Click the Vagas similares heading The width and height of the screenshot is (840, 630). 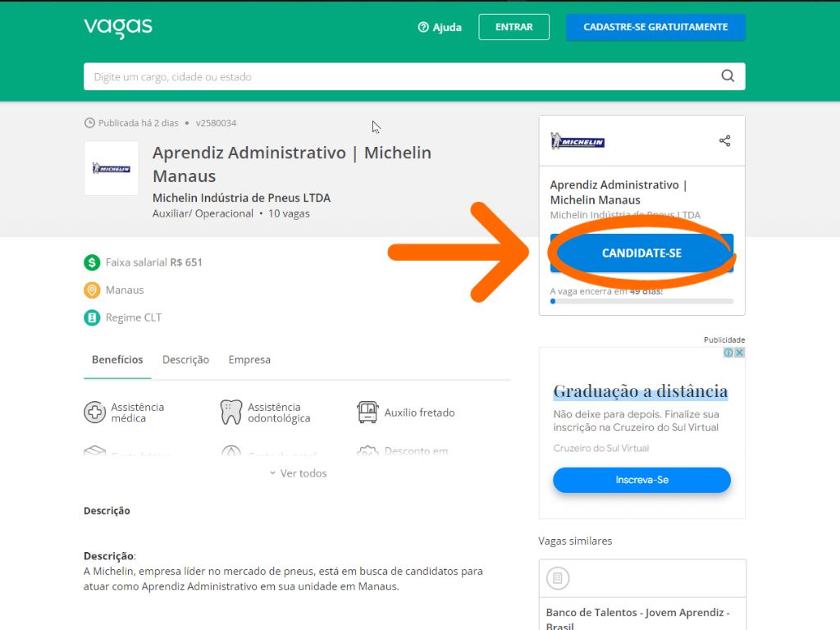click(x=575, y=541)
